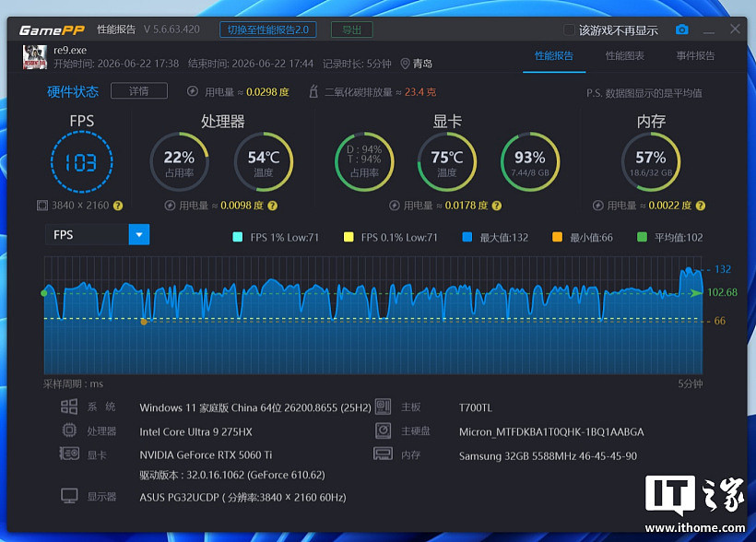The width and height of the screenshot is (756, 542).
Task: Click the CO2 emission bottle icon
Action: point(313,90)
